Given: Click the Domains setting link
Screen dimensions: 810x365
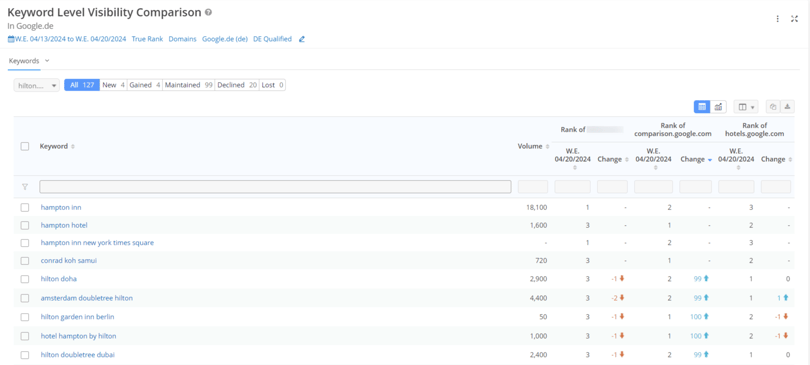Looking at the screenshot, I should pyautogui.click(x=182, y=39).
